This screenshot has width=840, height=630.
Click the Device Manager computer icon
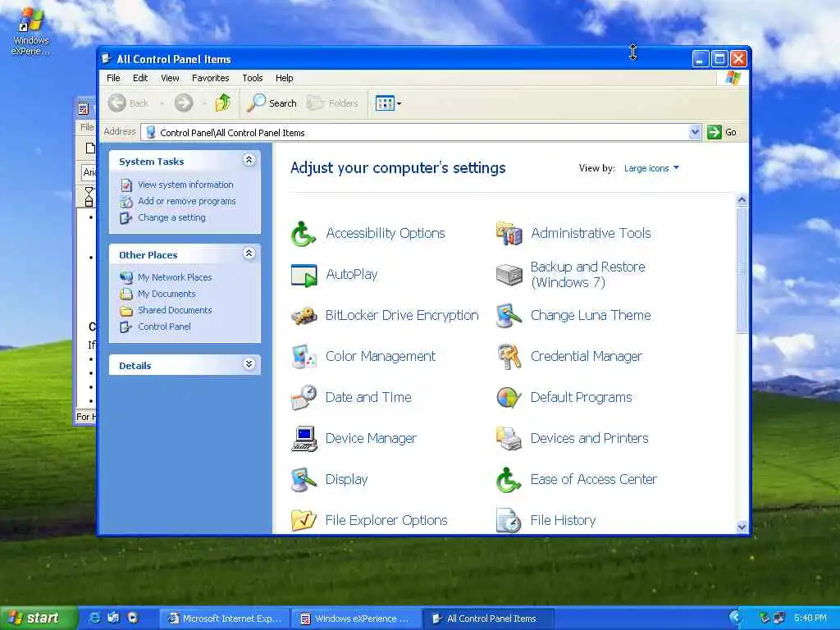point(304,439)
